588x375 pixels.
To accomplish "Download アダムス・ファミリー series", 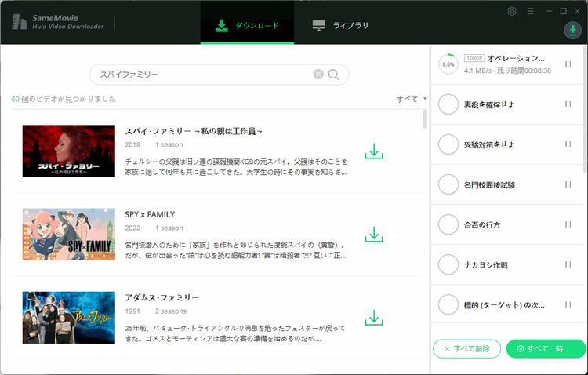I will click(x=374, y=318).
